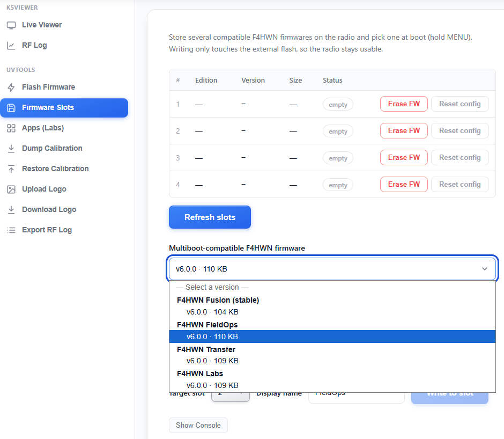Click the Refresh slots button
This screenshot has height=439, width=504.
[x=210, y=217]
